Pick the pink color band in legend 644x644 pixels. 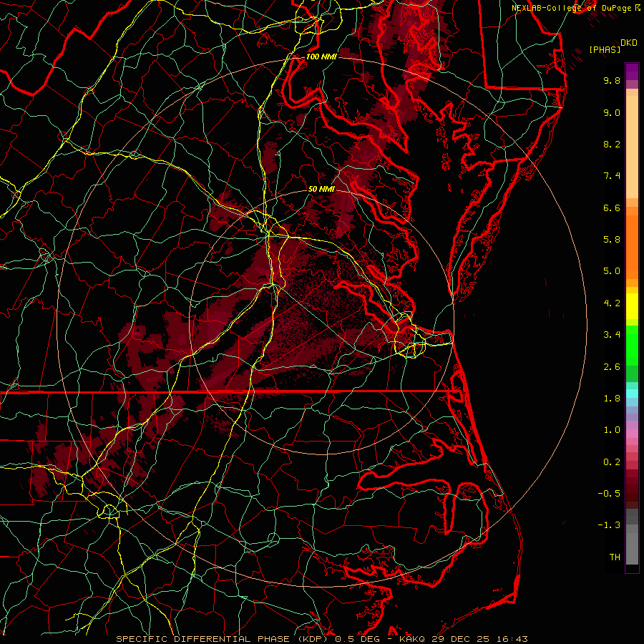(x=632, y=434)
